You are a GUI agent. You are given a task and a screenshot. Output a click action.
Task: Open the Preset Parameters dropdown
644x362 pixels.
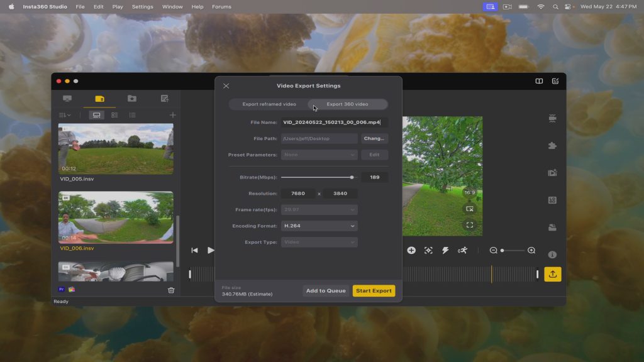coord(319,154)
